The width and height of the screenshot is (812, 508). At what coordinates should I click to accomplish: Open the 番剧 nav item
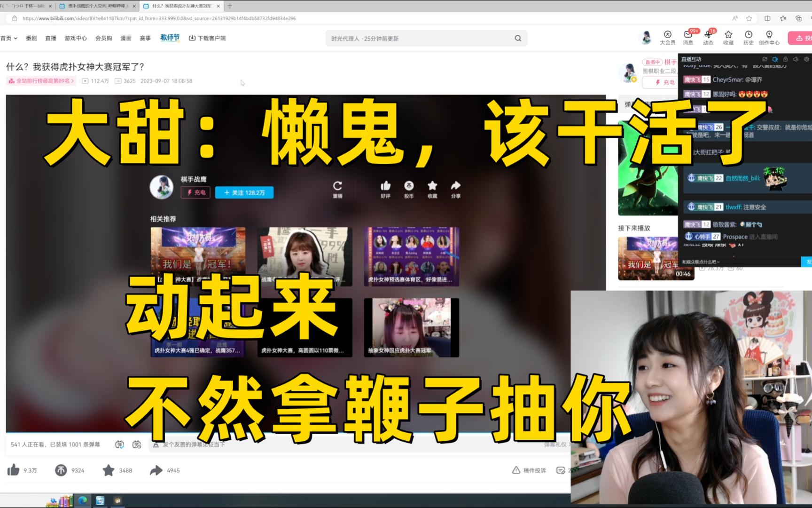point(31,38)
